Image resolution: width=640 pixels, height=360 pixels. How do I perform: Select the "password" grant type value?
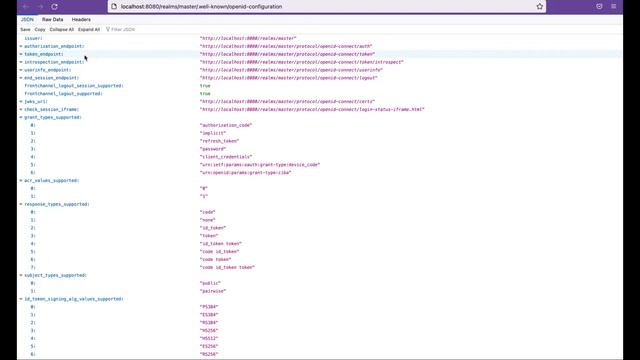click(213, 149)
